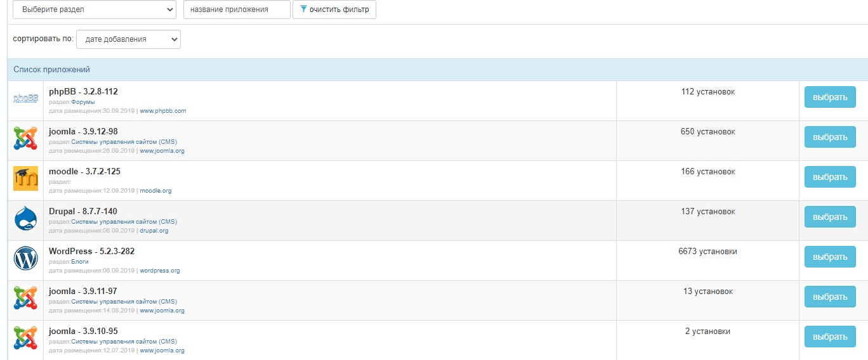Image resolution: width=868 pixels, height=360 pixels.
Task: Click the '6673 установки' count
Action: pos(708,252)
